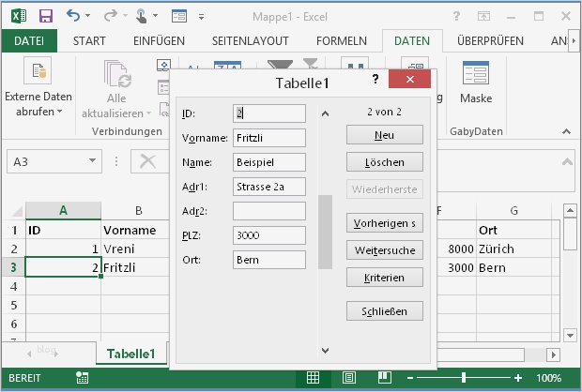Switch to the ÜBERPRÜFEN tab
This screenshot has width=582, height=392.
490,41
